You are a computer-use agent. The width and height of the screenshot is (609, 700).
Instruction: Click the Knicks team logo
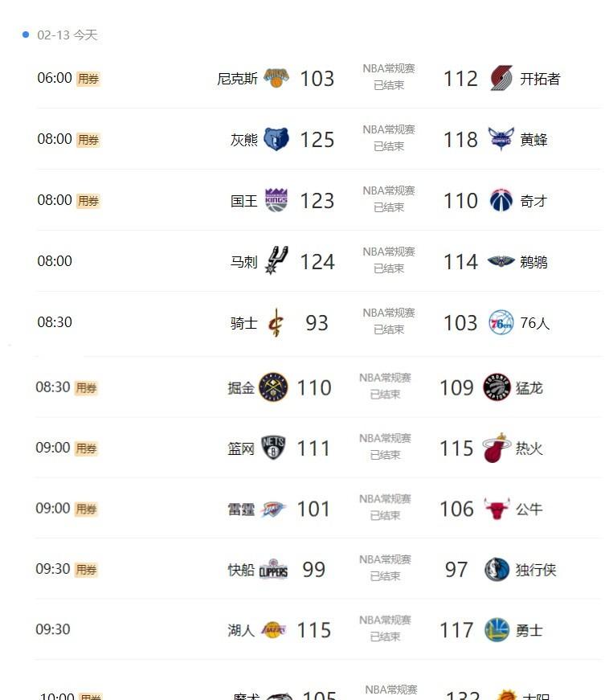tap(276, 78)
